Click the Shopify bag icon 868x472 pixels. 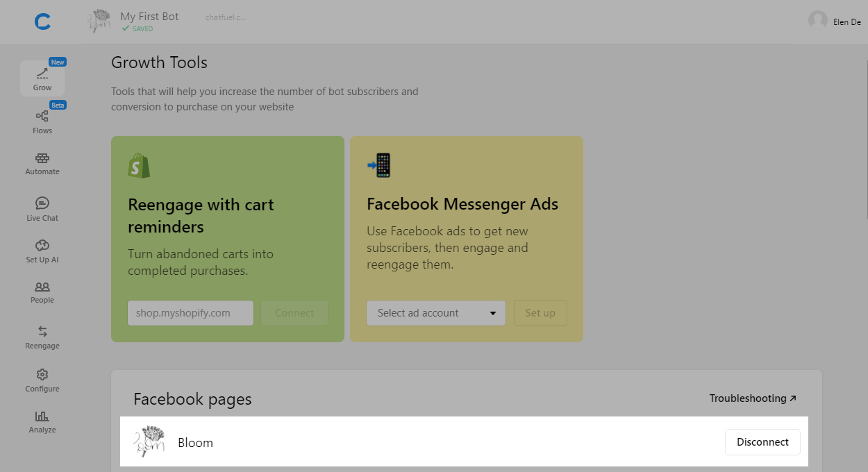pos(139,166)
